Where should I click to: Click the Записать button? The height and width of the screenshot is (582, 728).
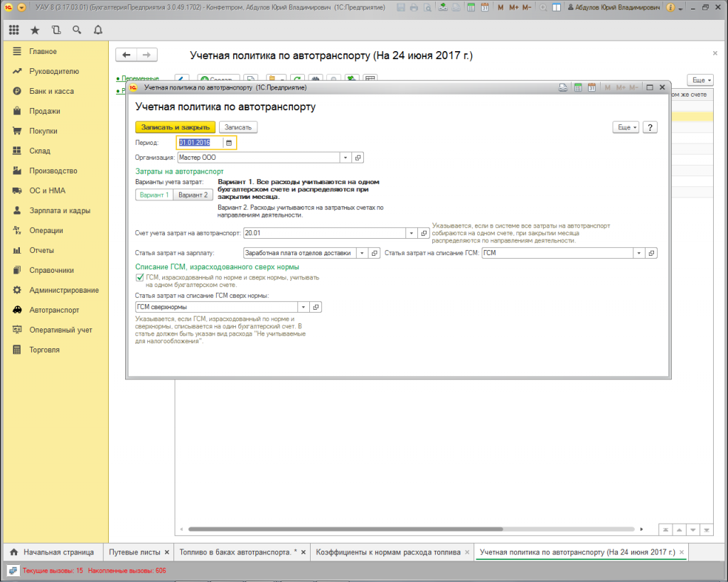point(237,127)
